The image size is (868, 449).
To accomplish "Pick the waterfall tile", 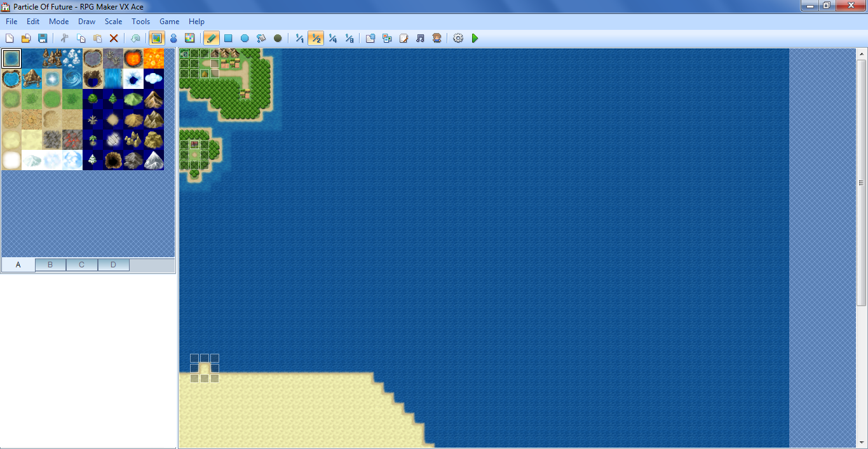I will [x=113, y=79].
